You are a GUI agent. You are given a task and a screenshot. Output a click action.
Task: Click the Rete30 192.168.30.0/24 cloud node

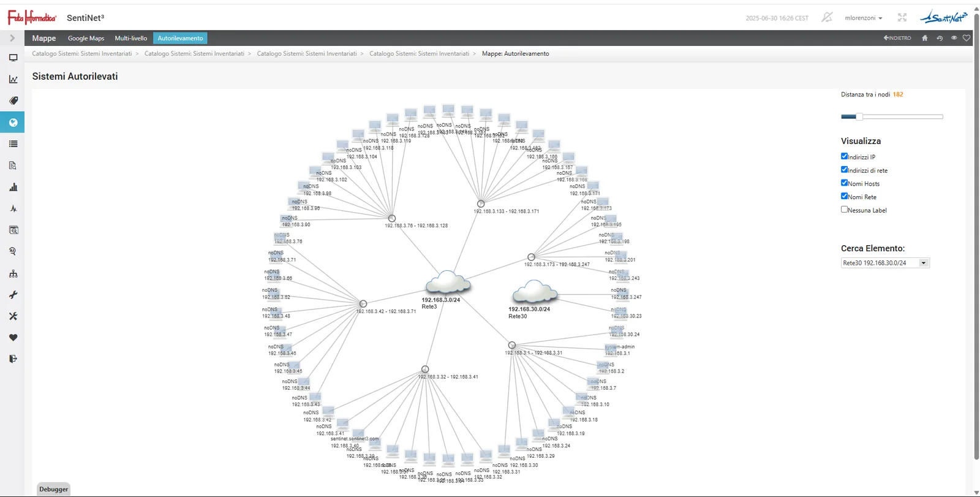(x=535, y=292)
